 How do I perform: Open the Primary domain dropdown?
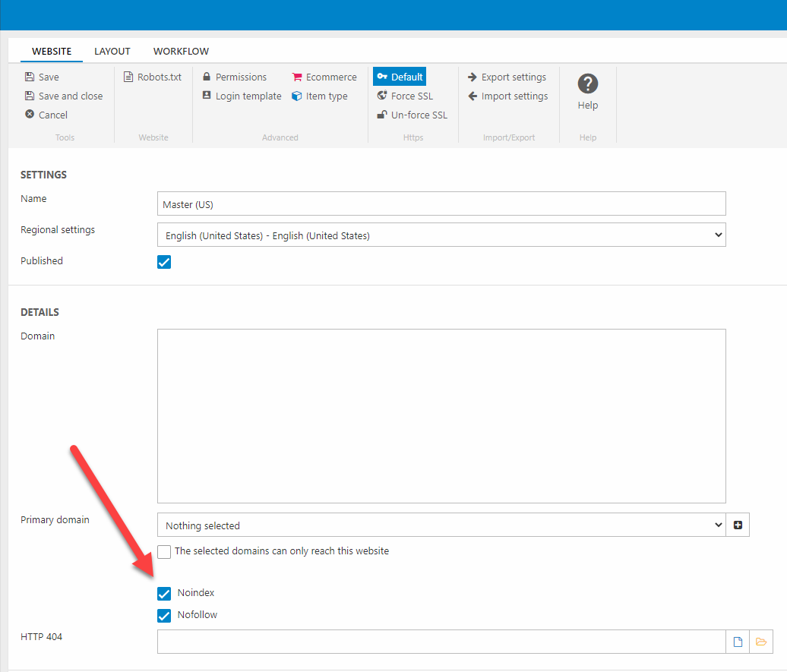[441, 525]
